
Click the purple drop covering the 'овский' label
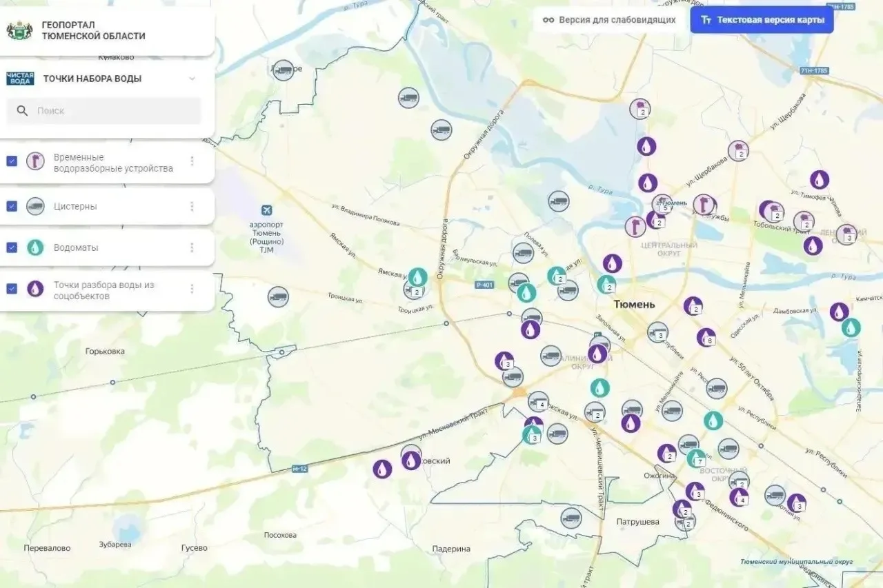(x=411, y=460)
